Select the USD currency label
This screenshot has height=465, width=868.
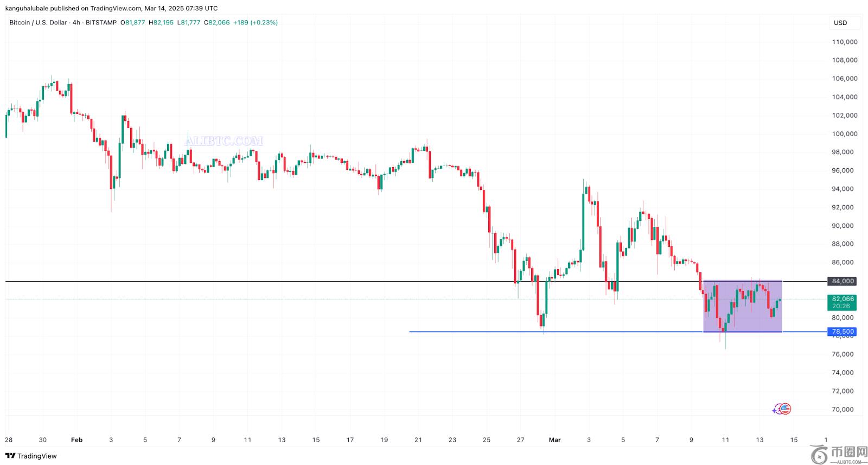(840, 23)
